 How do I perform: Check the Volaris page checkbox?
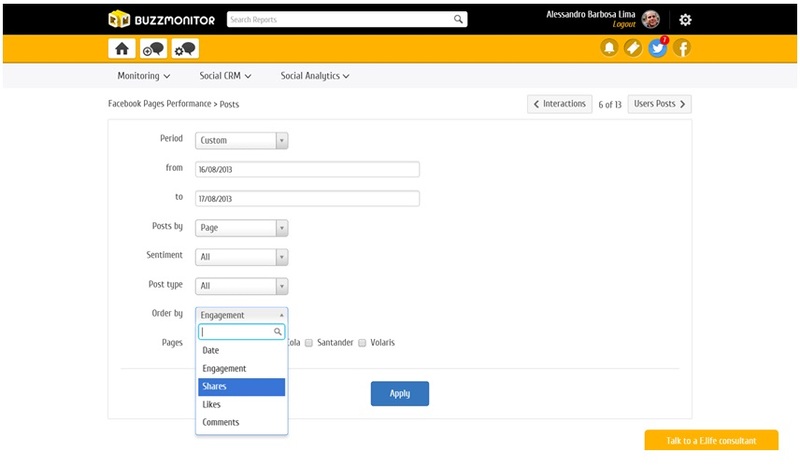362,343
